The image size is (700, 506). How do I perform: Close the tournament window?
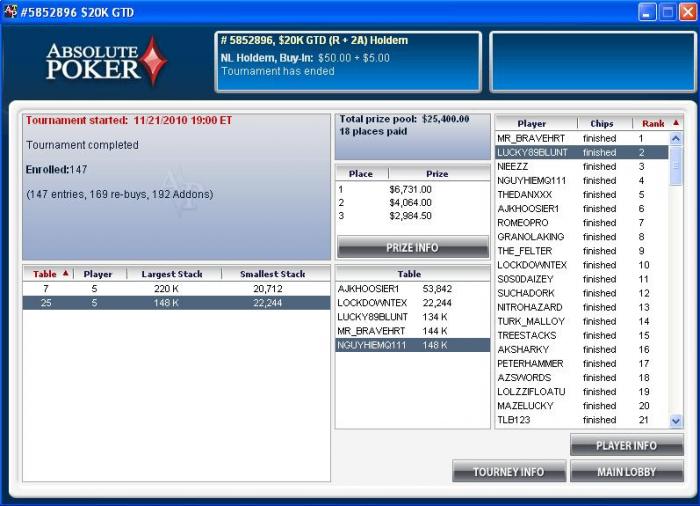[688, 12]
